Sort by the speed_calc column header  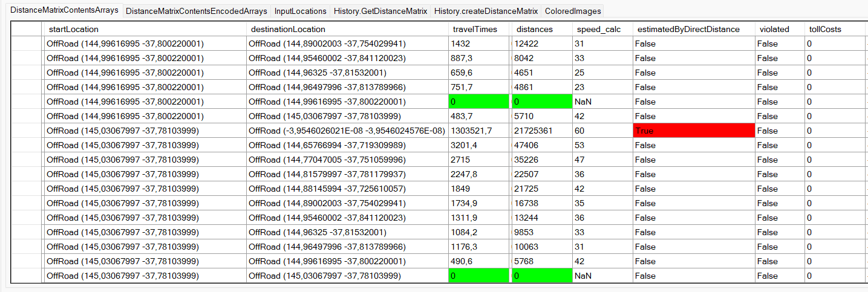(602, 29)
